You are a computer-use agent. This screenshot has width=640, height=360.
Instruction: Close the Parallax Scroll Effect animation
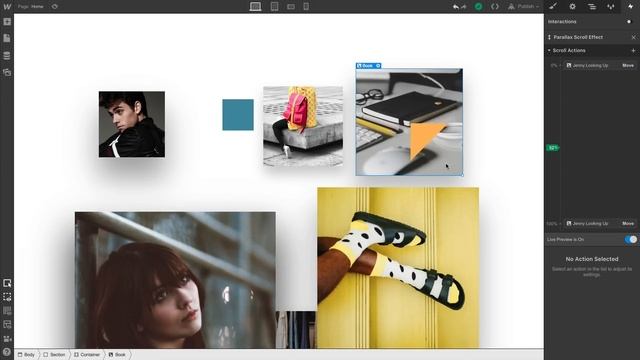[633, 37]
